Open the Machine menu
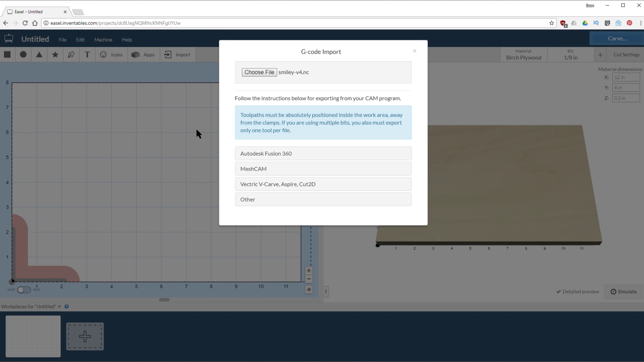This screenshot has width=644, height=362. (103, 39)
